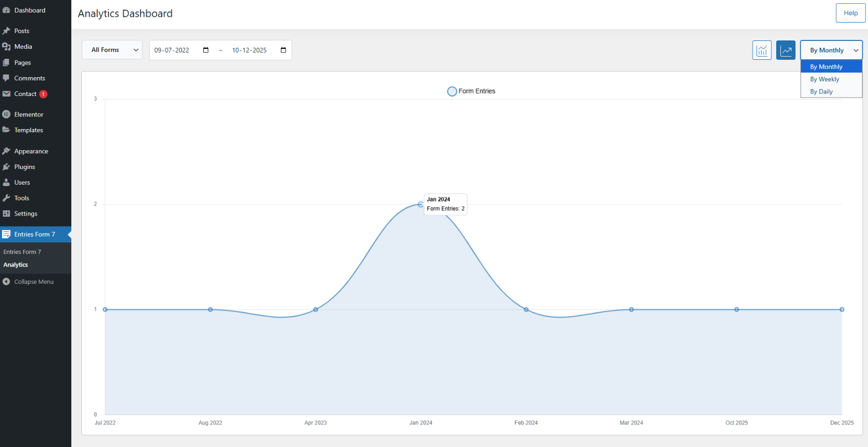
Task: Click the Elementor sidebar icon
Action: click(x=6, y=114)
